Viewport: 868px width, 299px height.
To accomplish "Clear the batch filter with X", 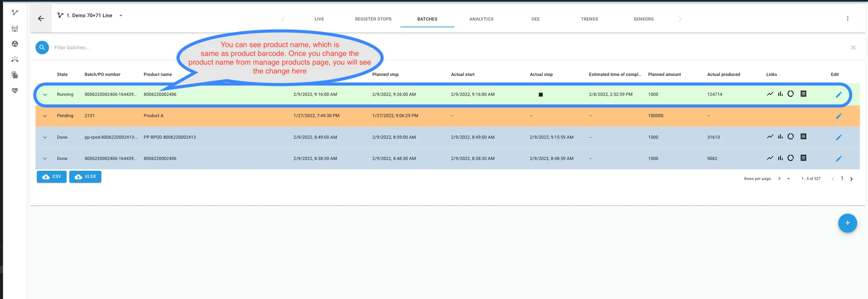I will [853, 47].
